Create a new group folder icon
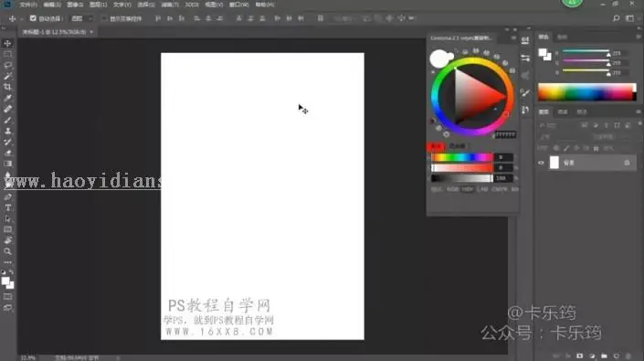The width and height of the screenshot is (644, 361). click(x=604, y=356)
